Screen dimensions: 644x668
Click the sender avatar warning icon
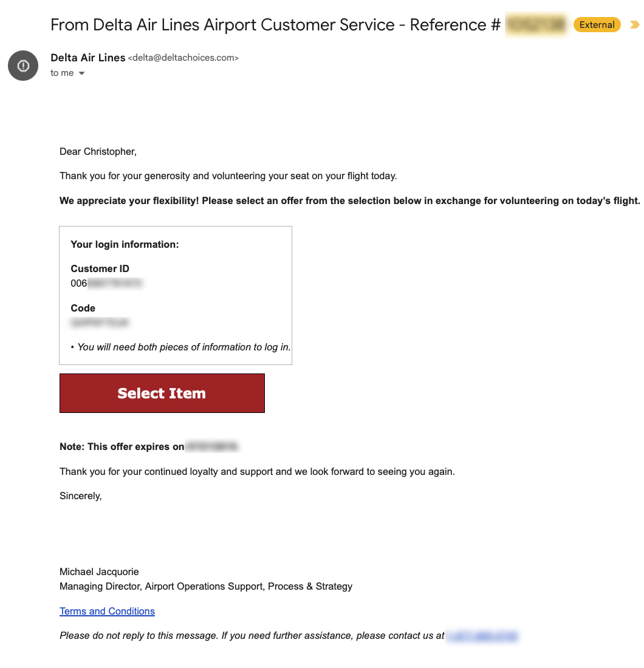(23, 66)
